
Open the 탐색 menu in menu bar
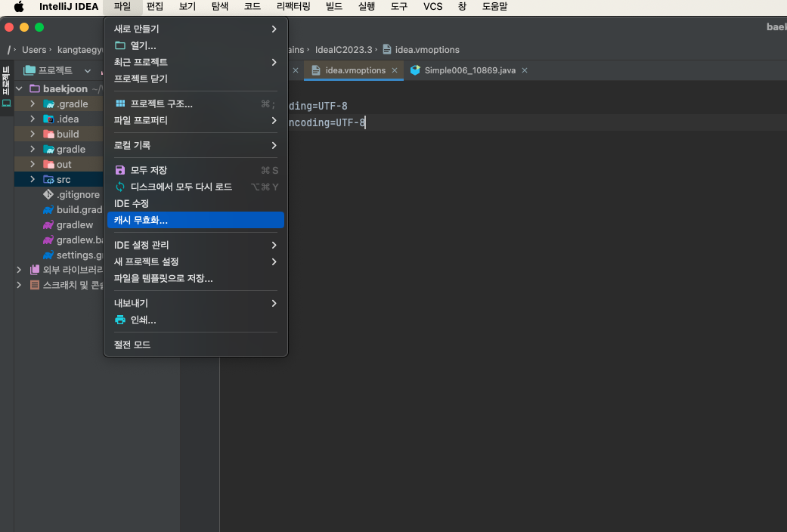click(x=220, y=7)
